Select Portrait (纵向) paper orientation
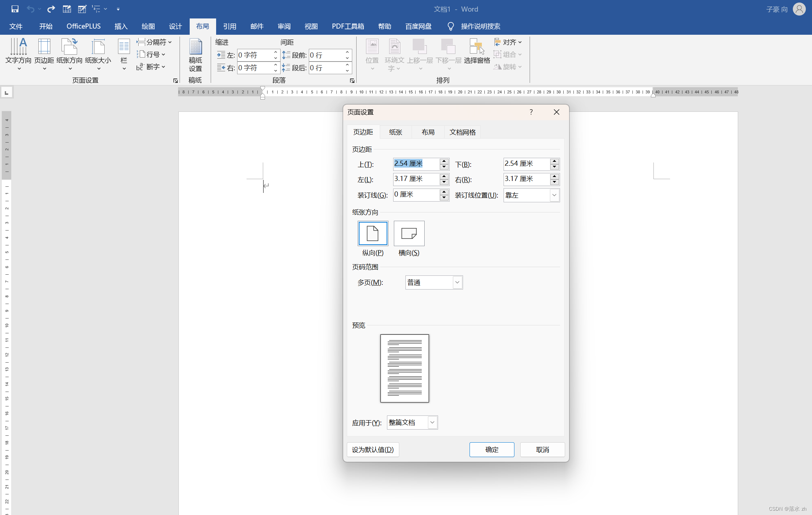Screen dimensions: 812x515 pos(373,233)
